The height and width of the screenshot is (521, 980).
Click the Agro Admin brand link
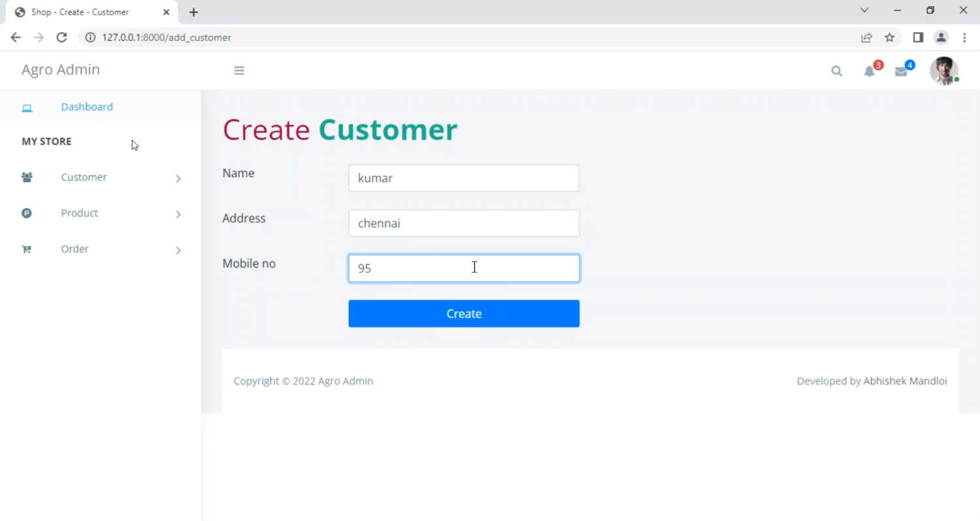click(x=61, y=70)
